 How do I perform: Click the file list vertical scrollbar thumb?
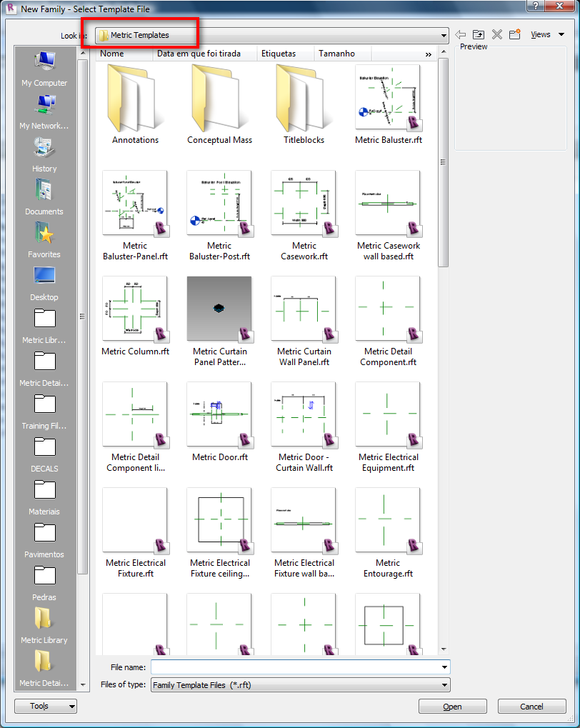(444, 162)
